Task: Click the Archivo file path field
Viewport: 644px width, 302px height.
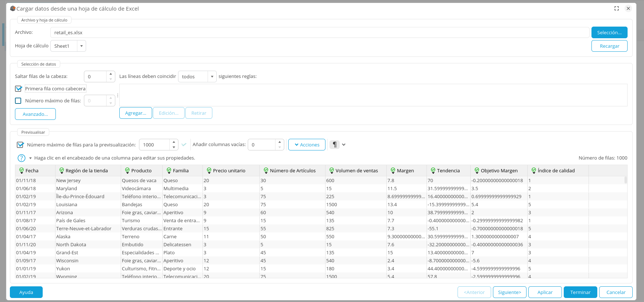Action: coord(319,32)
